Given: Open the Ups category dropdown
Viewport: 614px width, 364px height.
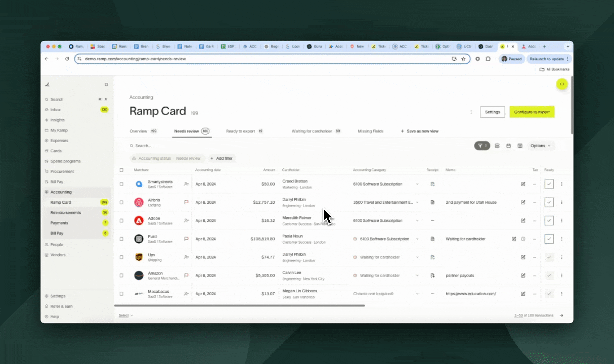Looking at the screenshot, I should (x=386, y=257).
